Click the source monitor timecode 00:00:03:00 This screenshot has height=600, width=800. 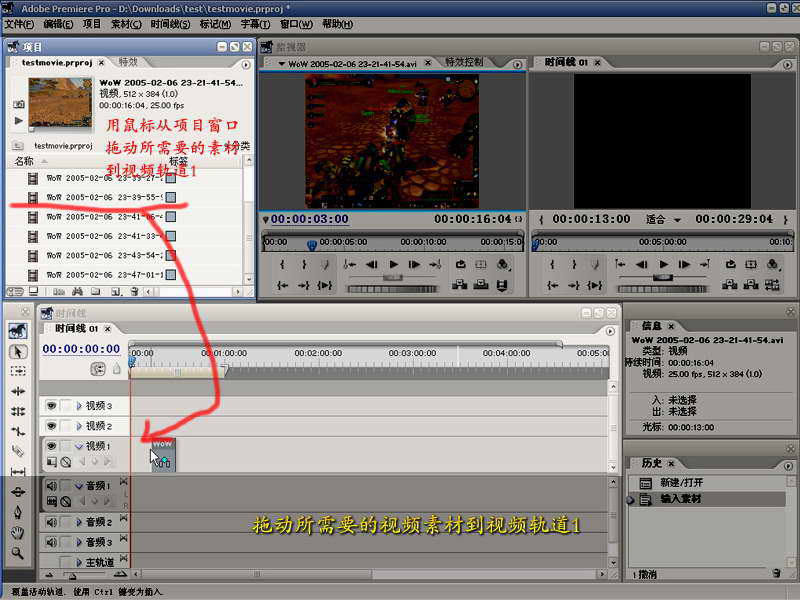pyautogui.click(x=310, y=219)
